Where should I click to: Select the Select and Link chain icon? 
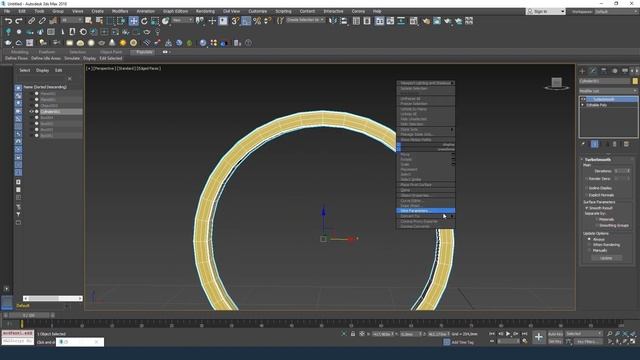click(x=31, y=21)
